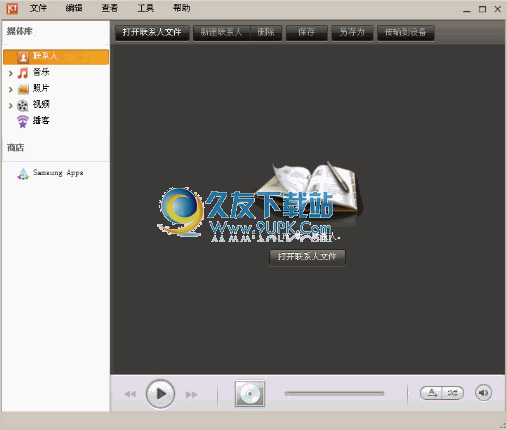Open the 视频 video library icon

tap(23, 105)
